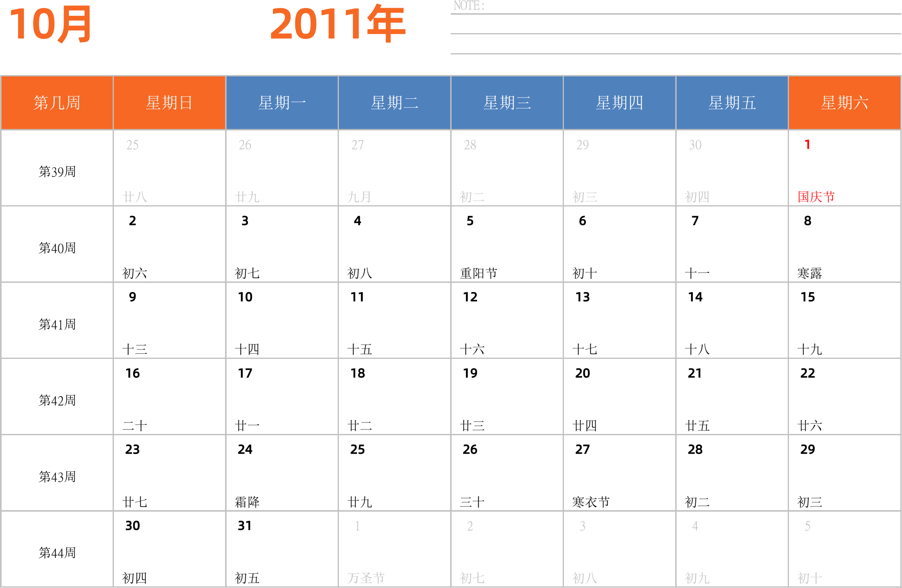The image size is (902, 588).
Task: Click the grayed 九月 lunar label
Action: [359, 197]
